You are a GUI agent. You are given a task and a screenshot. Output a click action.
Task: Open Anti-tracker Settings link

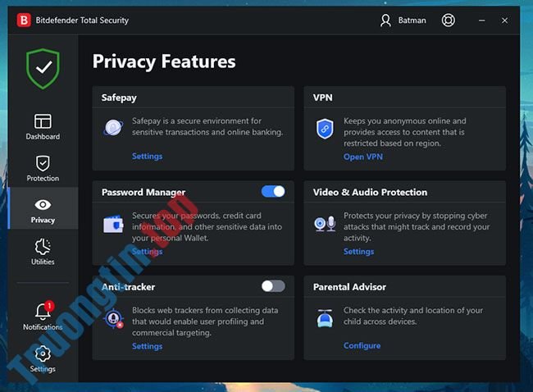click(147, 346)
